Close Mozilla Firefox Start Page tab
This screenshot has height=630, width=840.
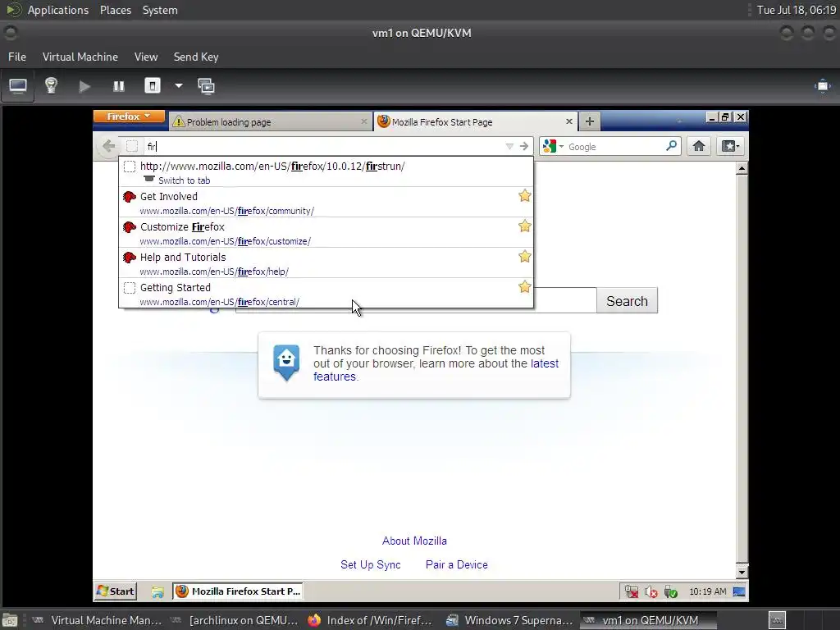tap(569, 121)
